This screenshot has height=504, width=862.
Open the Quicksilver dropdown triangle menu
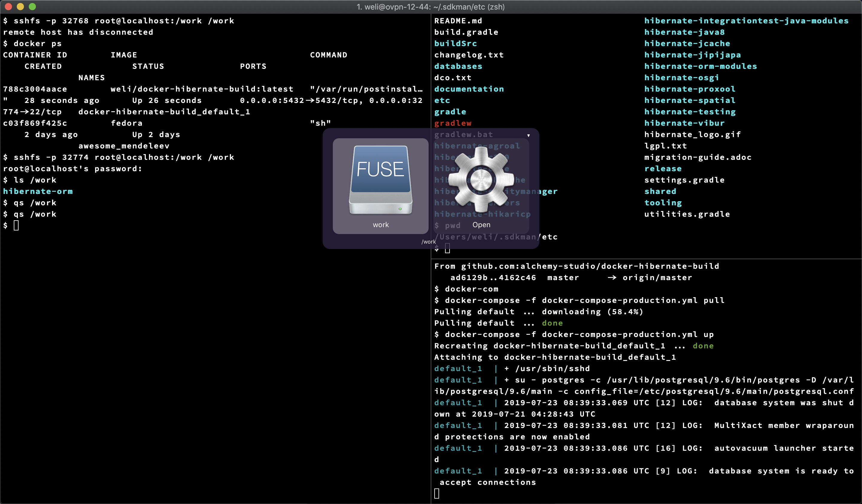tap(529, 136)
